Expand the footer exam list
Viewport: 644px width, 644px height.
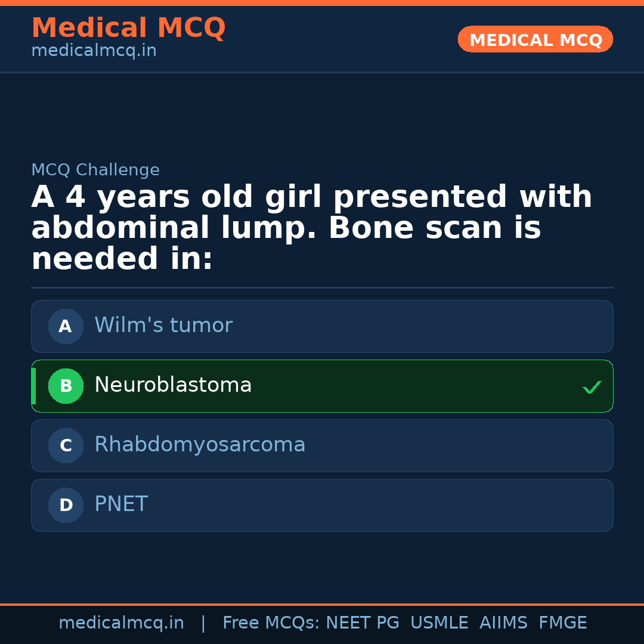click(x=404, y=623)
